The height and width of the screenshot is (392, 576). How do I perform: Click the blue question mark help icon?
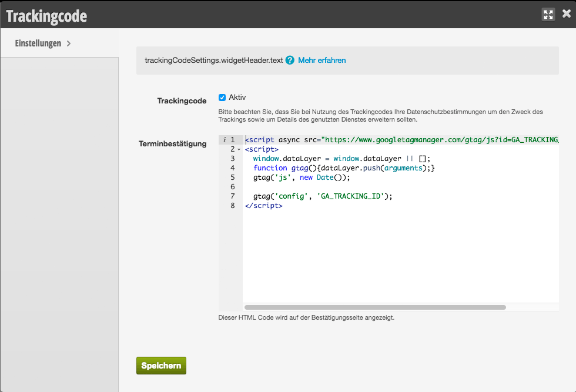point(290,61)
